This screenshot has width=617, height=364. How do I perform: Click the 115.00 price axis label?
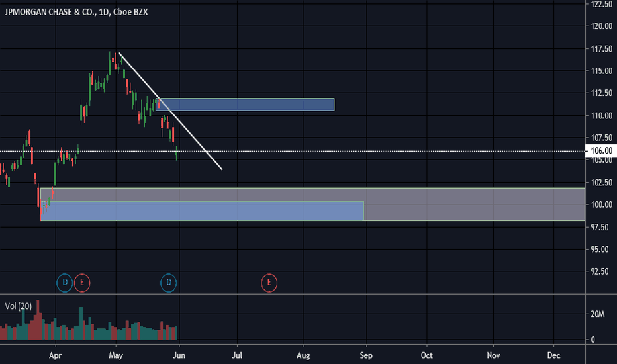pyautogui.click(x=602, y=71)
